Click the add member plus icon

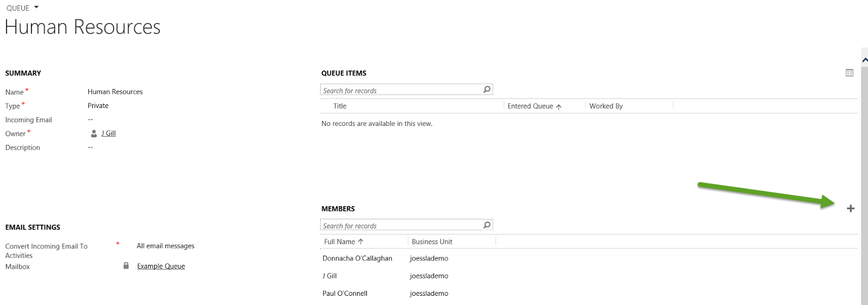850,208
